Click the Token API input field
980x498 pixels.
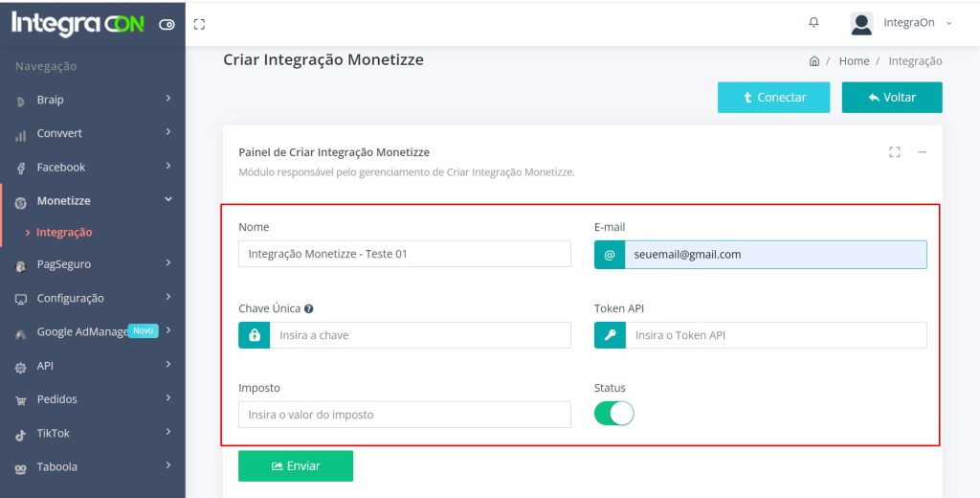(775, 335)
